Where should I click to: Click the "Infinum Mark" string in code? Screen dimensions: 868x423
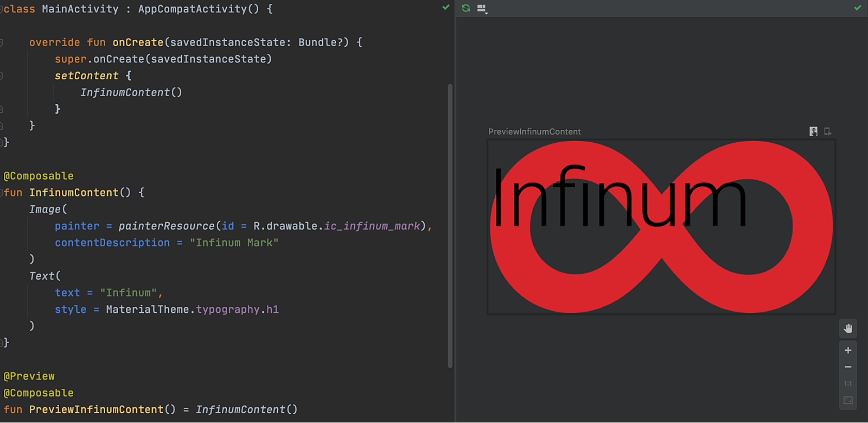click(234, 243)
